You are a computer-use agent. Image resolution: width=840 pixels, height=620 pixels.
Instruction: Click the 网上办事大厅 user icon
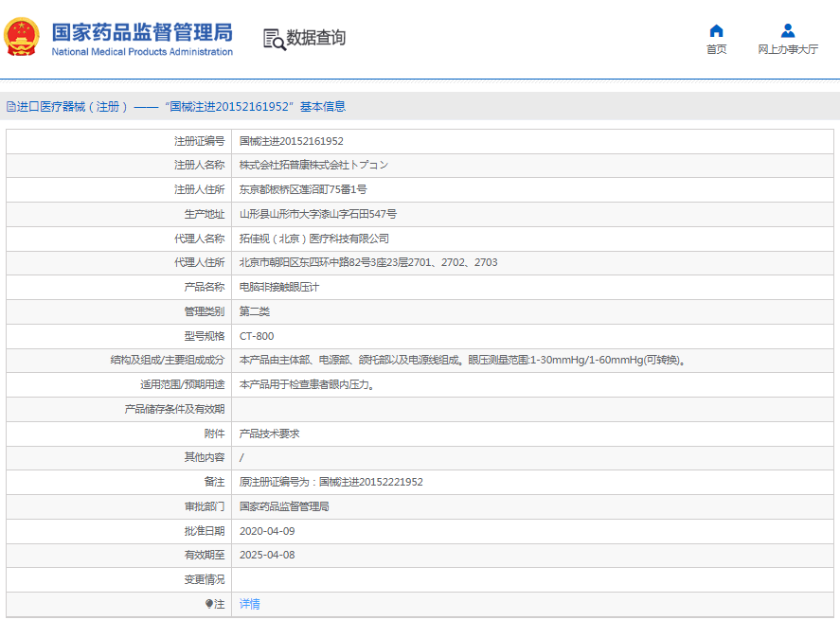tap(787, 30)
